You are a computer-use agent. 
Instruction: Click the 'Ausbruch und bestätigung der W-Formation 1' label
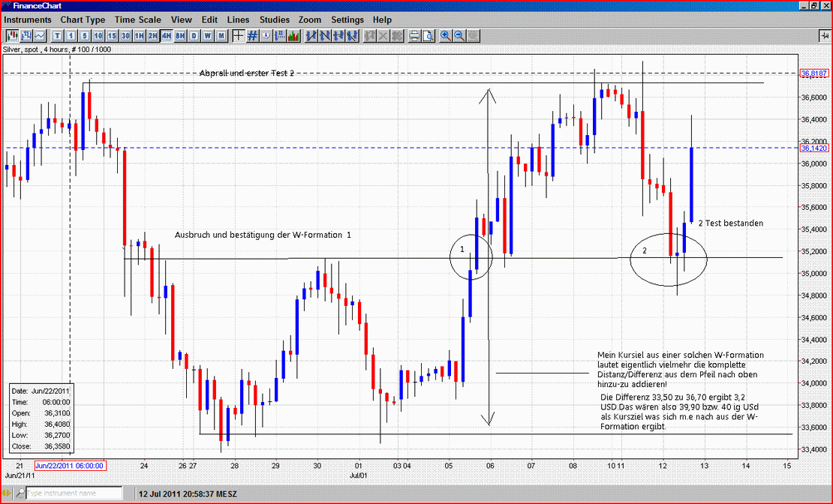coord(263,235)
